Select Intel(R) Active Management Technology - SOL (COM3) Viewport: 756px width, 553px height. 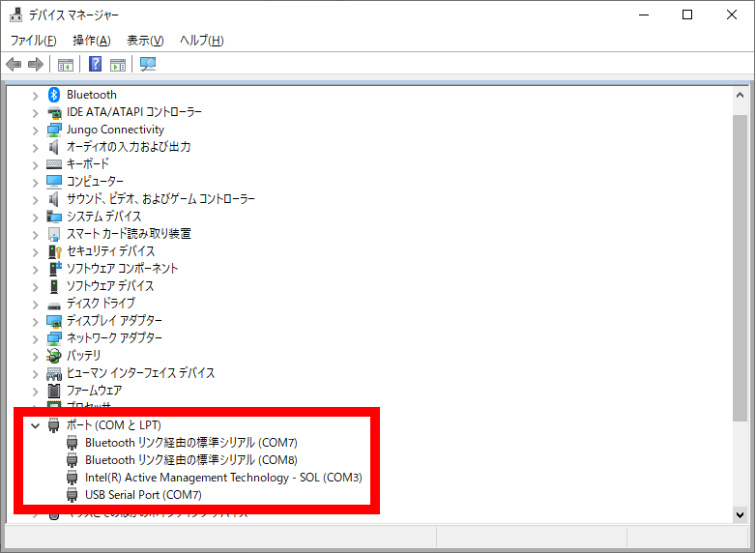point(222,478)
